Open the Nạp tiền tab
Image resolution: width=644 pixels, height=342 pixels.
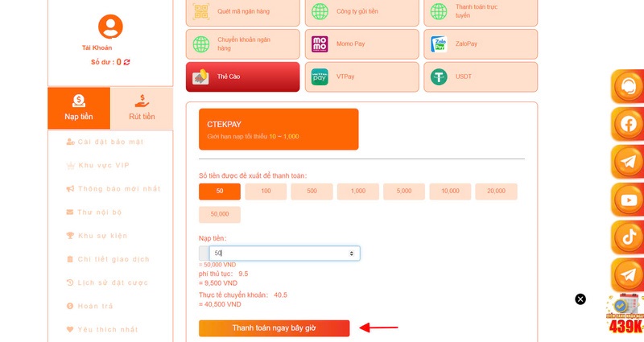[x=79, y=108]
